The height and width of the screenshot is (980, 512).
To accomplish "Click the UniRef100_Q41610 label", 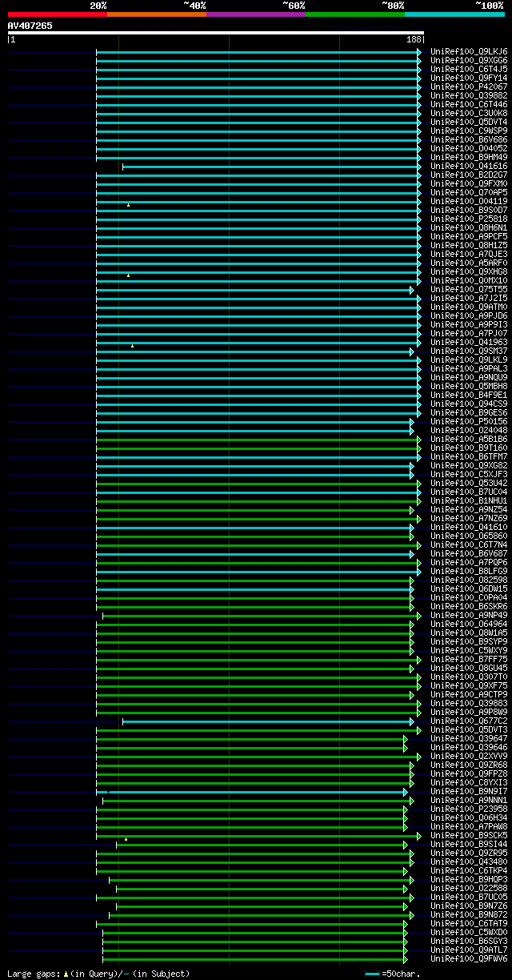I will tap(469, 528).
